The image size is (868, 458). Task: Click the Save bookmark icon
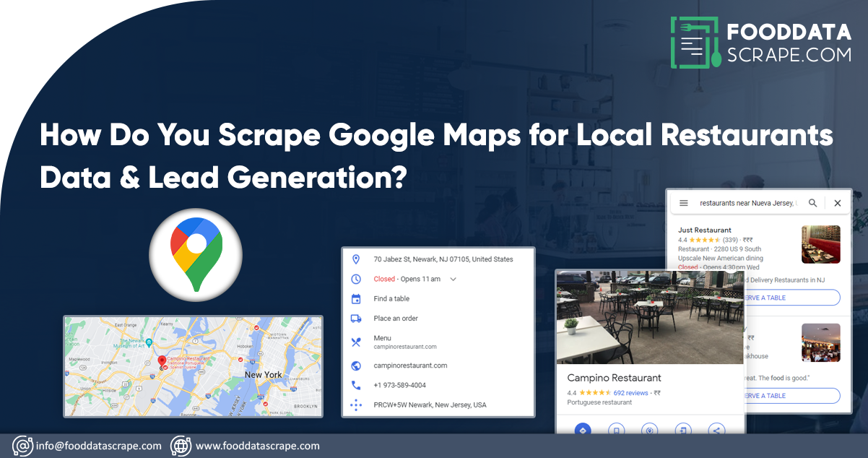(616, 430)
